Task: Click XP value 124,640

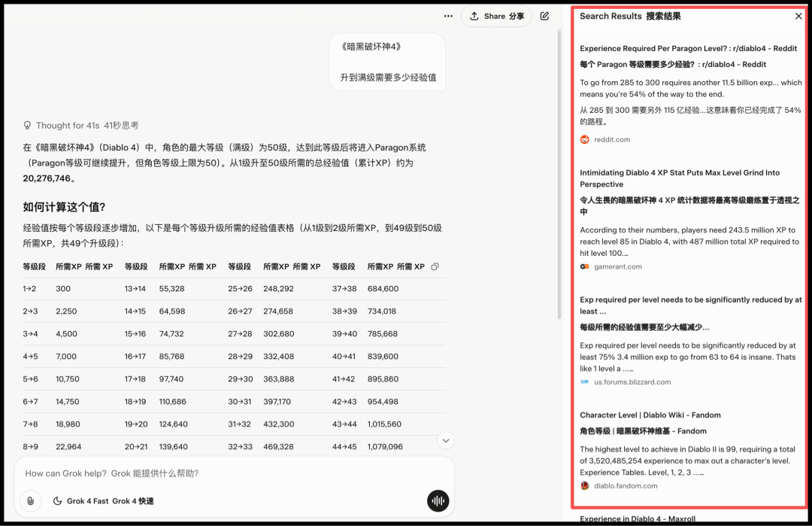Action: (174, 424)
